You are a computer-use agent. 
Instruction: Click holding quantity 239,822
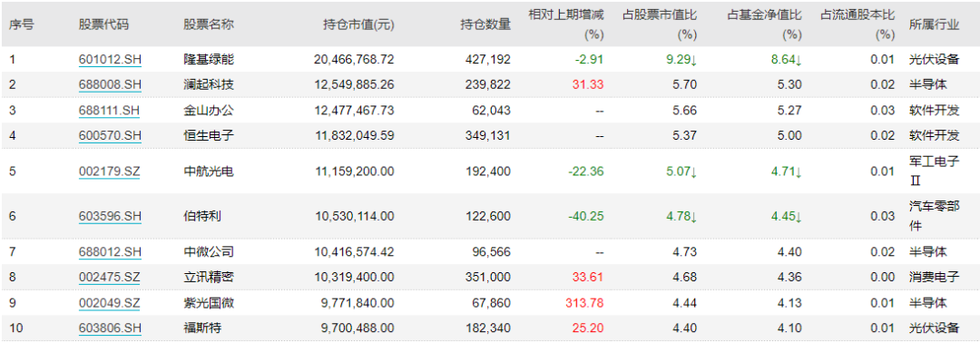click(x=489, y=85)
